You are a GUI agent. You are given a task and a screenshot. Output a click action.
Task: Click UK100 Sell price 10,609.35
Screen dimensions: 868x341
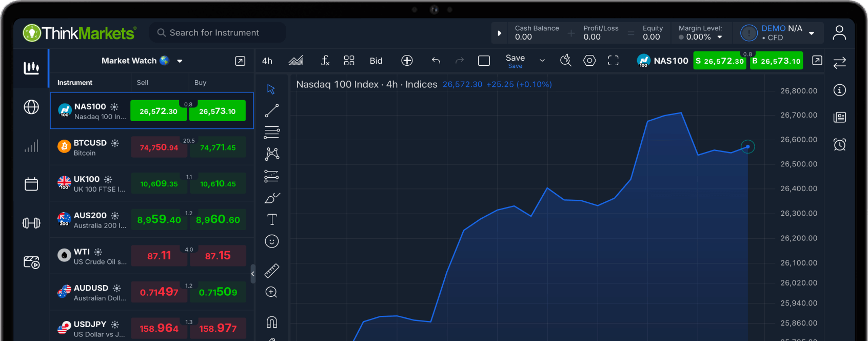(x=159, y=184)
